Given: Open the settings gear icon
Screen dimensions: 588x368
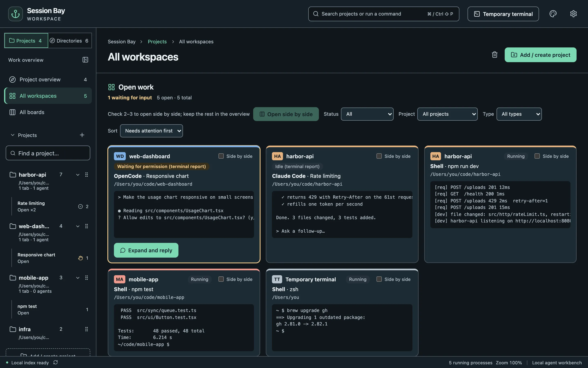Looking at the screenshot, I should [x=574, y=14].
